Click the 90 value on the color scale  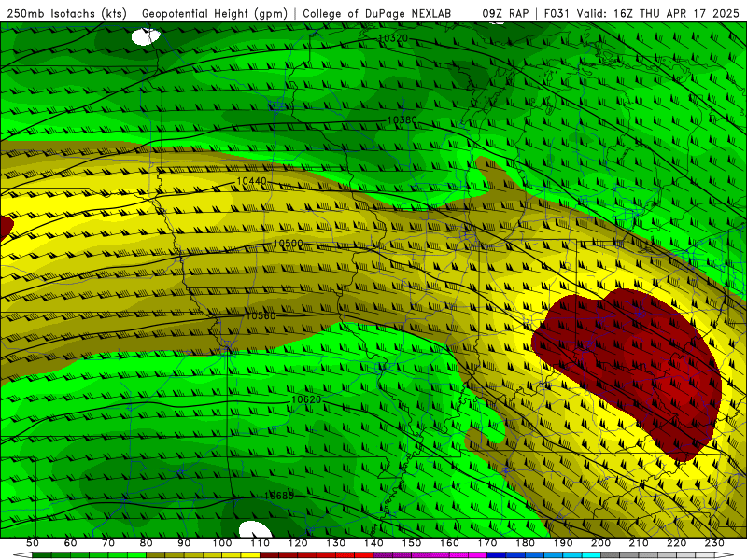(x=184, y=543)
